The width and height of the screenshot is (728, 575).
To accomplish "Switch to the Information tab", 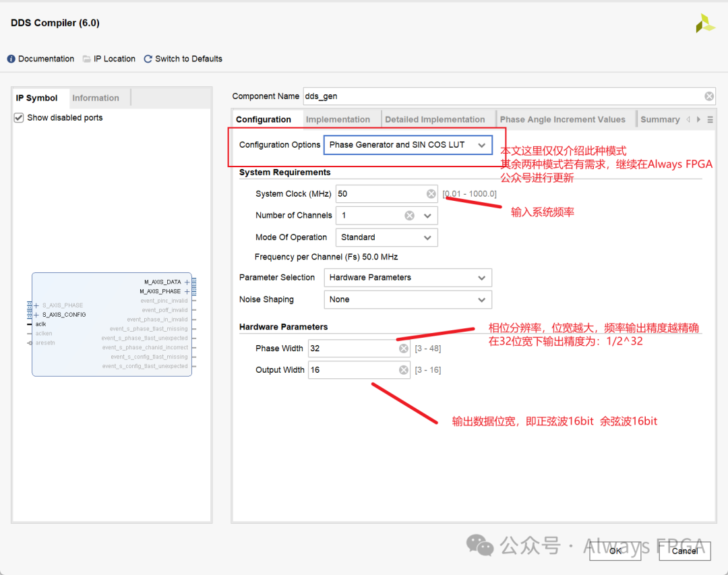I will click(x=96, y=98).
